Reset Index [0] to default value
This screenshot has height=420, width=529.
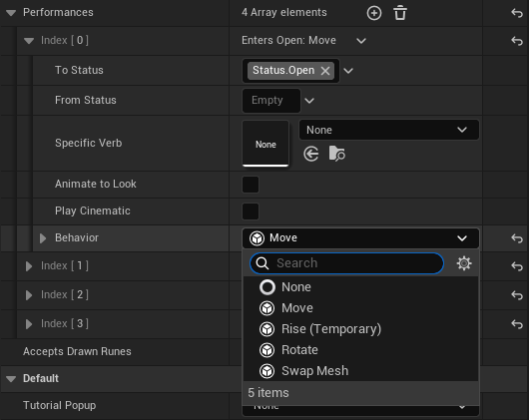click(516, 41)
